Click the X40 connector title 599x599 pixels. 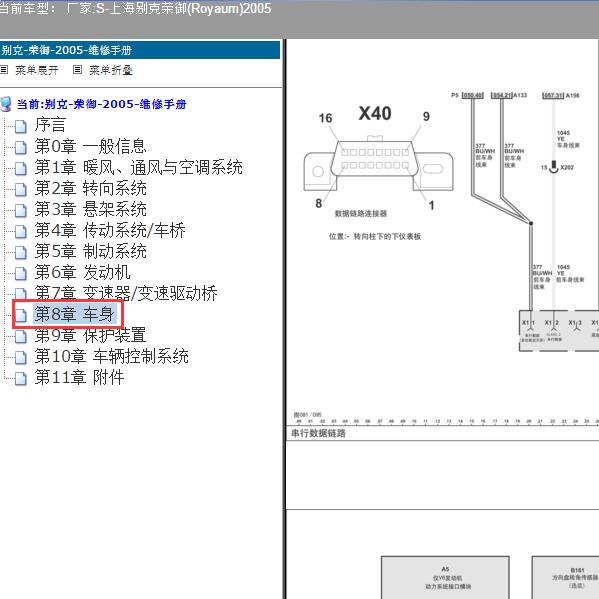(x=375, y=113)
